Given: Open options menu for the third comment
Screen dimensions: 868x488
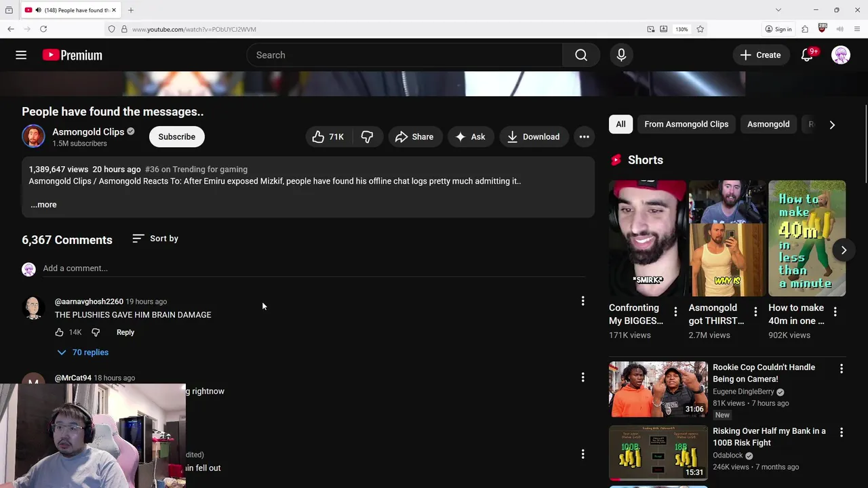Looking at the screenshot, I should (583, 454).
